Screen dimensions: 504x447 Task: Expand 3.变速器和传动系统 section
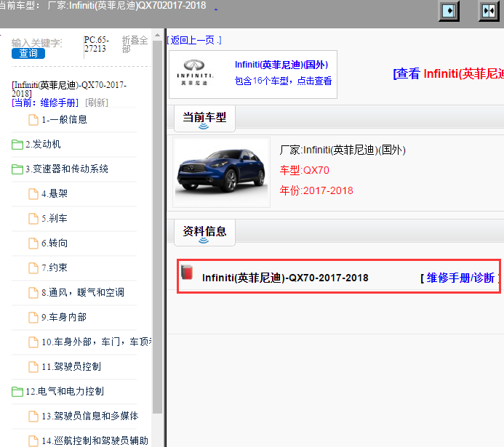67,169
